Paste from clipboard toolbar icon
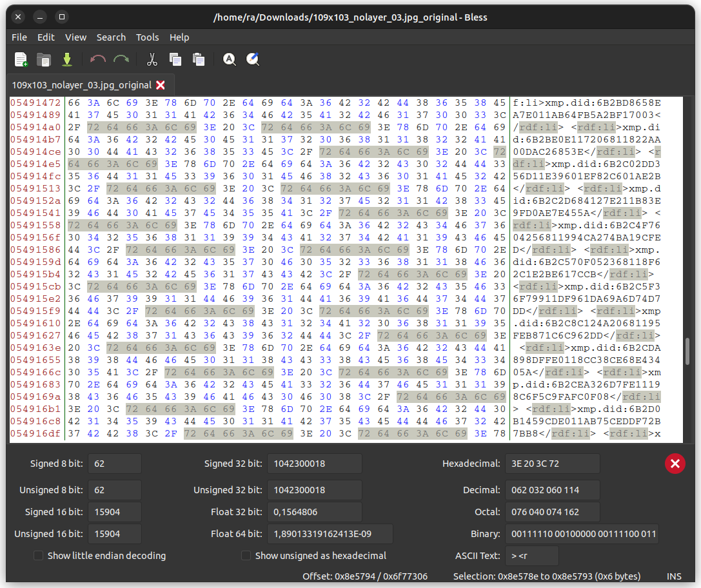 [199, 59]
